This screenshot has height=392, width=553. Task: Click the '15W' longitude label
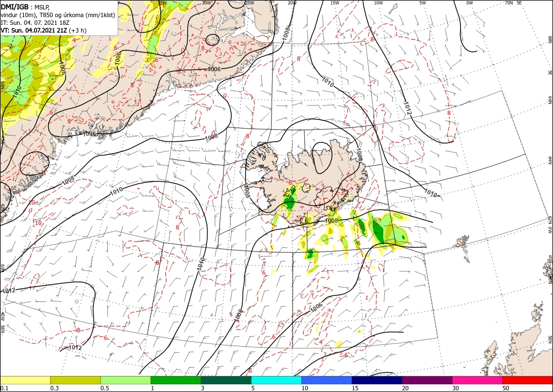point(335,3)
